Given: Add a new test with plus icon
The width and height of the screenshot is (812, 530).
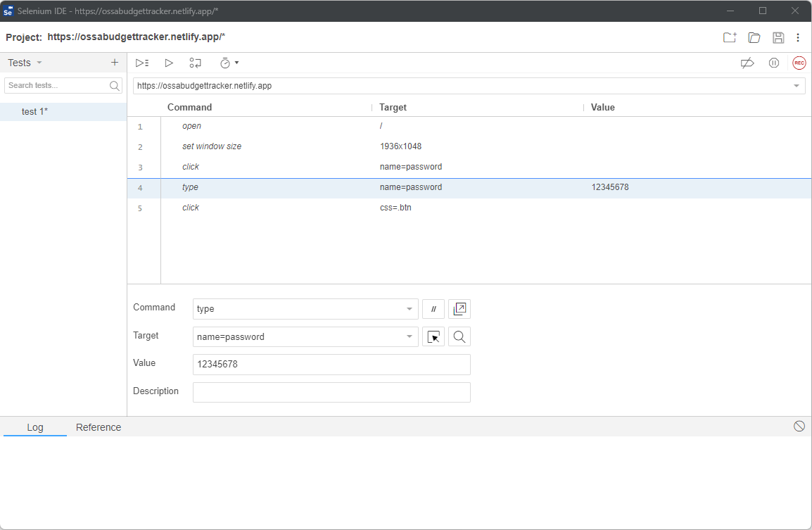Looking at the screenshot, I should coord(115,63).
